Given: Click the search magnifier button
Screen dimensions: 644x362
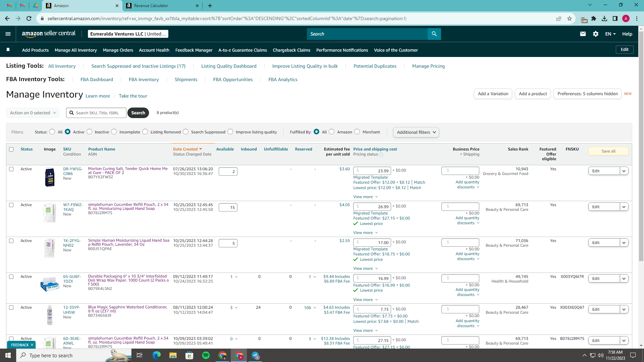Looking at the screenshot, I should coord(434,34).
